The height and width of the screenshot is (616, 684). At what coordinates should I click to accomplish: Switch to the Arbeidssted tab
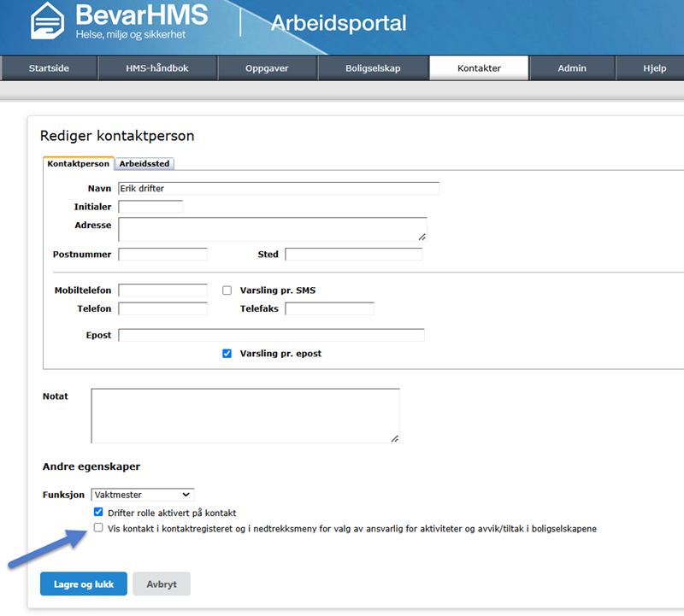coord(144,163)
